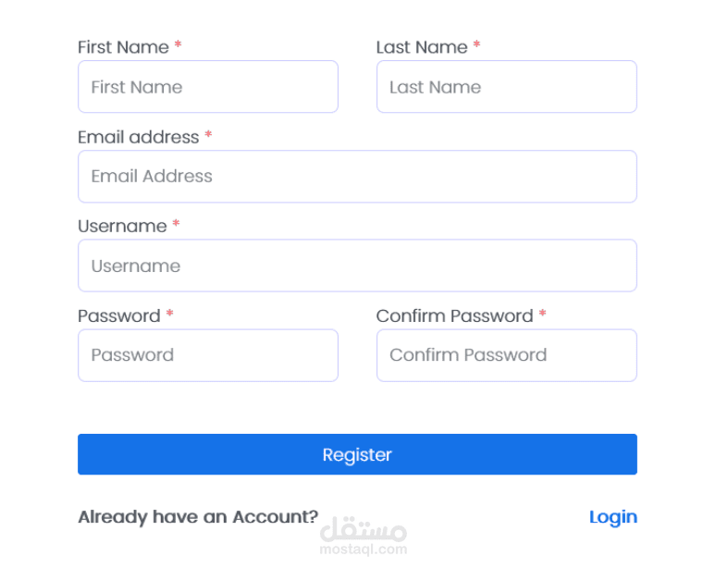Select the Email Address input field
This screenshot has height=568, width=728.
357,177
